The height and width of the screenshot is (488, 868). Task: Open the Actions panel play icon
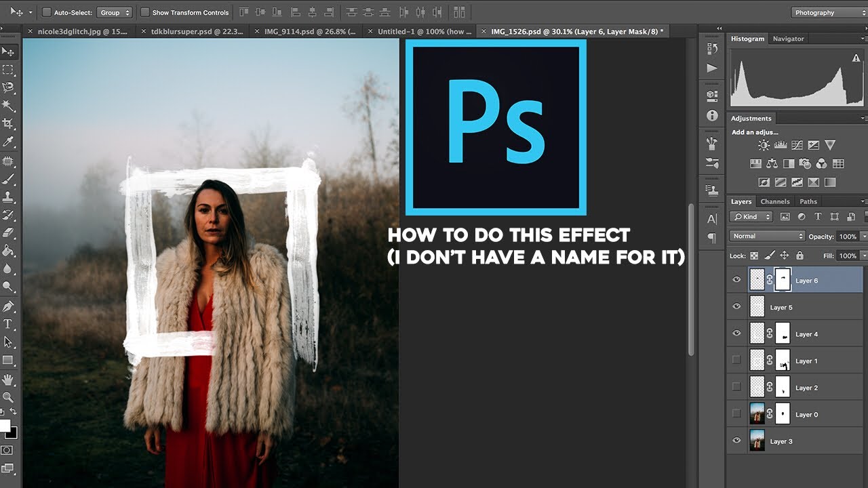click(x=712, y=68)
